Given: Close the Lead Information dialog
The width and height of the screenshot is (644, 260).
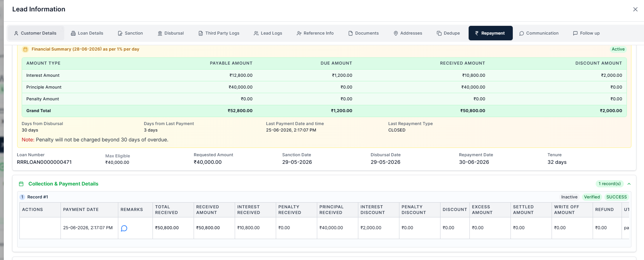Looking at the screenshot, I should coord(635,9).
